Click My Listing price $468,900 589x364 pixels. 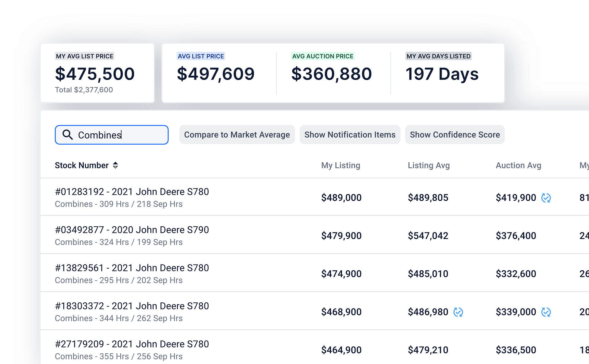341,312
